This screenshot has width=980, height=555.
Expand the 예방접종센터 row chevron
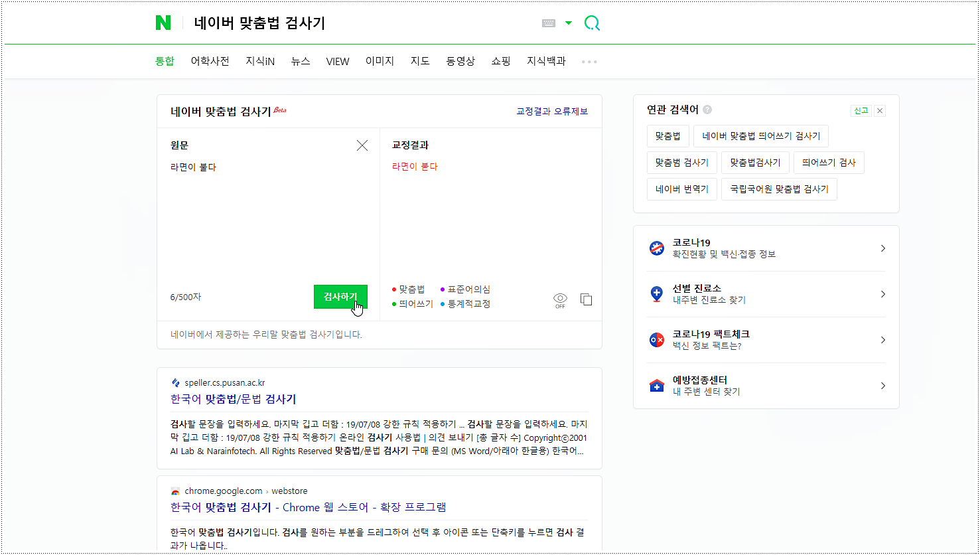pyautogui.click(x=882, y=386)
